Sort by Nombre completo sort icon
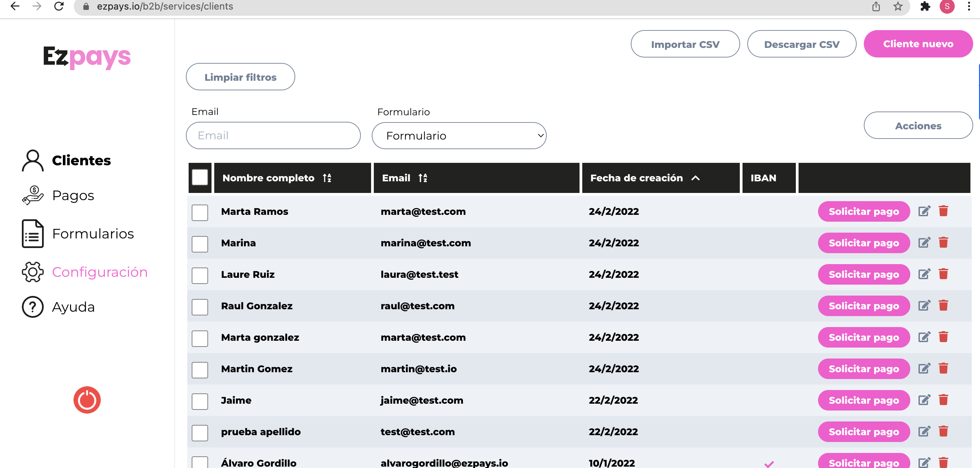 point(327,178)
